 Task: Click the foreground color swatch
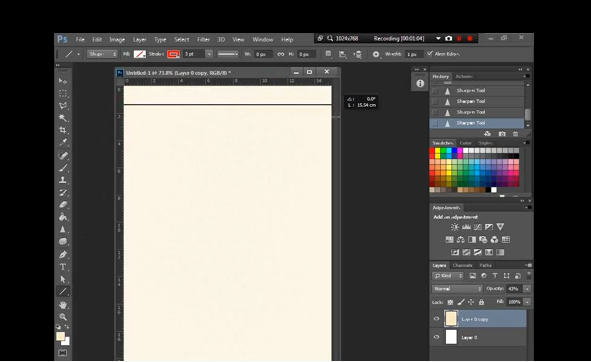point(60,336)
